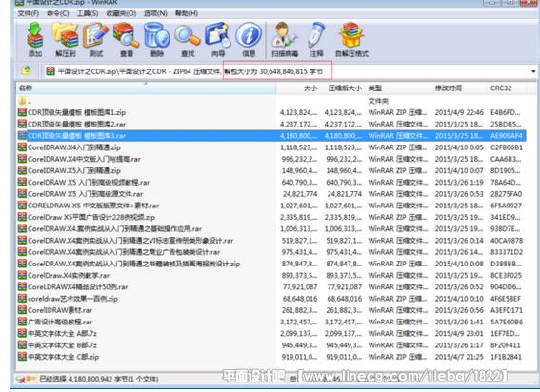The width and height of the screenshot is (540, 392).
Task: Open the 向导 (Wizard) toolbar icon
Action: (218, 35)
